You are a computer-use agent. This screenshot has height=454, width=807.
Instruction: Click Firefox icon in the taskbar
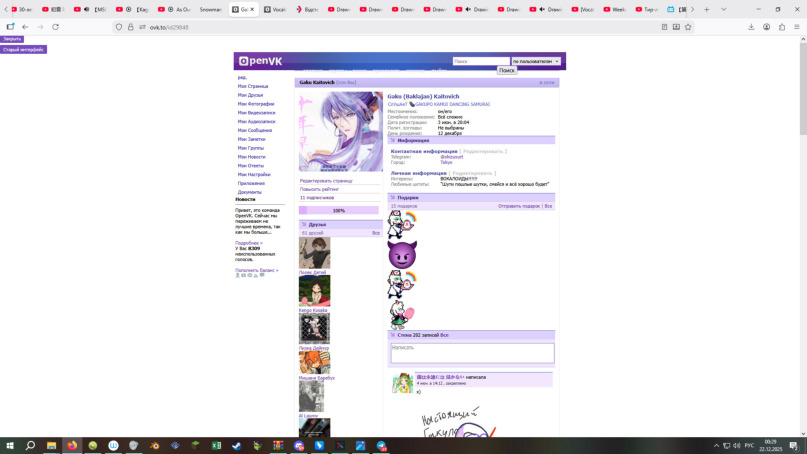pyautogui.click(x=72, y=445)
